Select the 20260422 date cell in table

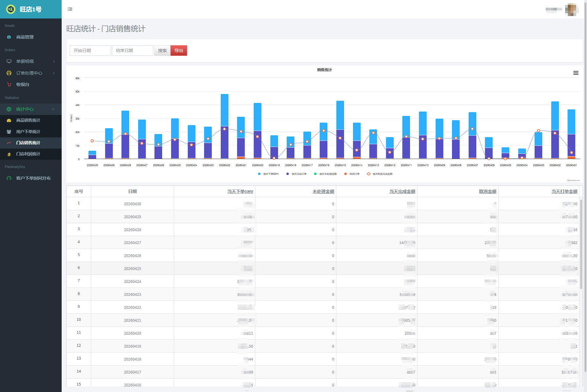133,307
